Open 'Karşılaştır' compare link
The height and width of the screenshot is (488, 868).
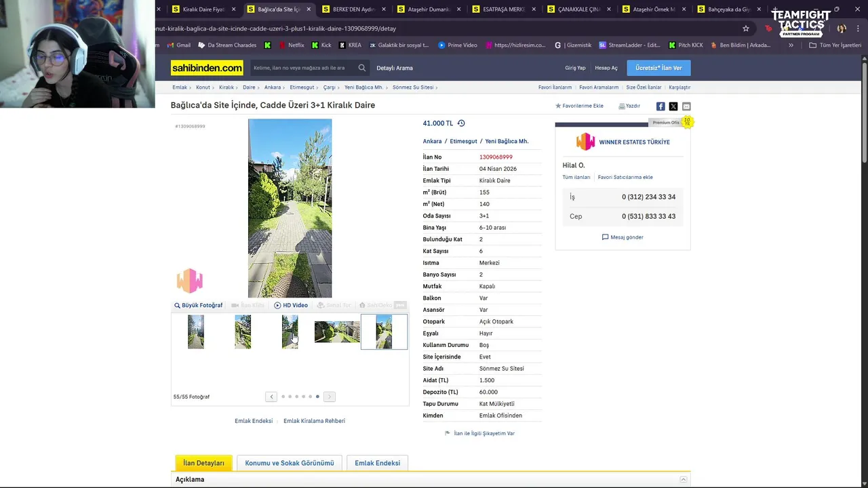[x=679, y=87]
